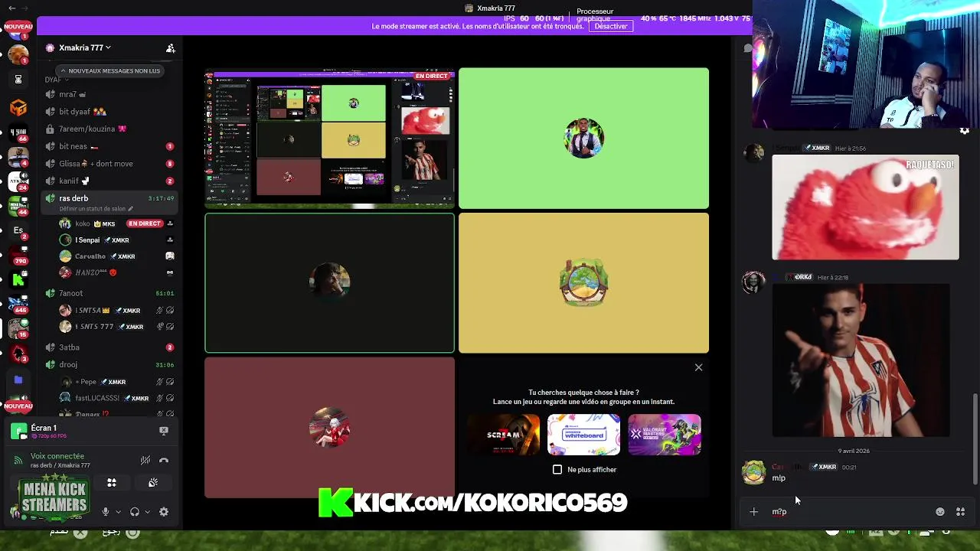This screenshot has height=551, width=980.
Task: Click Désactiver streamer mode button
Action: click(611, 26)
